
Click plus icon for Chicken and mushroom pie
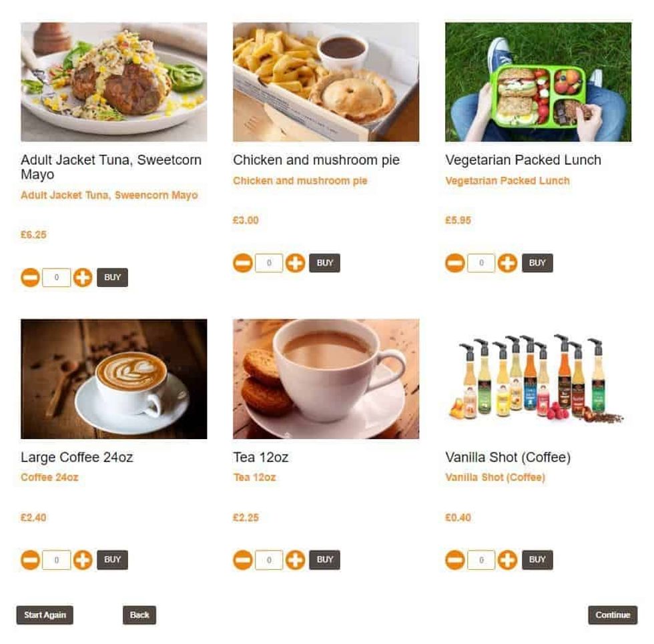pos(295,263)
